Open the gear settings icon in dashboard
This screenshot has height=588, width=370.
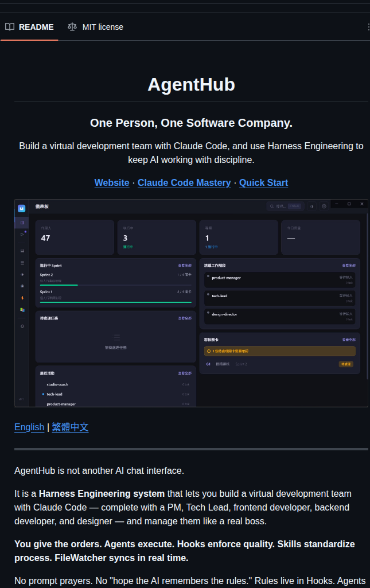324,207
